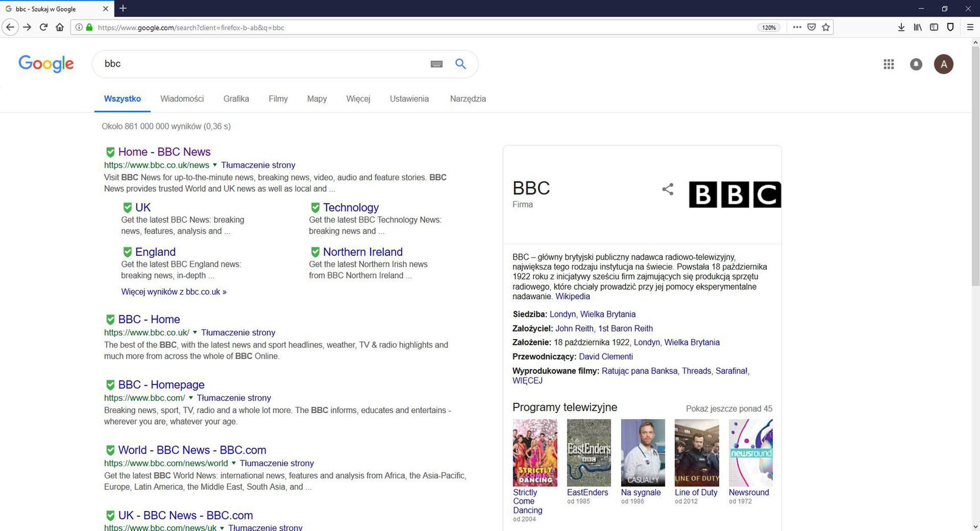Select the 'Wszystko' results tab
This screenshot has height=531, width=980.
[122, 99]
